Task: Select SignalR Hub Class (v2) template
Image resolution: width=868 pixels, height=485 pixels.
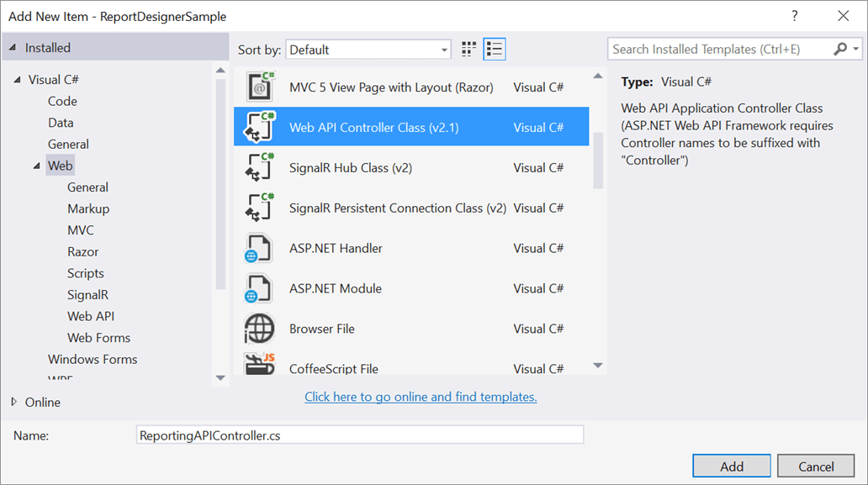Action: point(411,167)
